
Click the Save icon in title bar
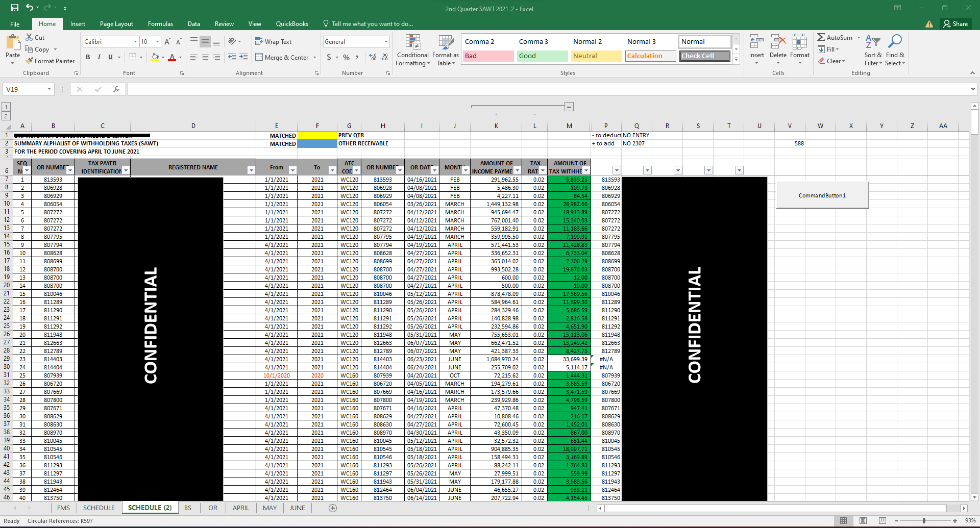coord(15,8)
